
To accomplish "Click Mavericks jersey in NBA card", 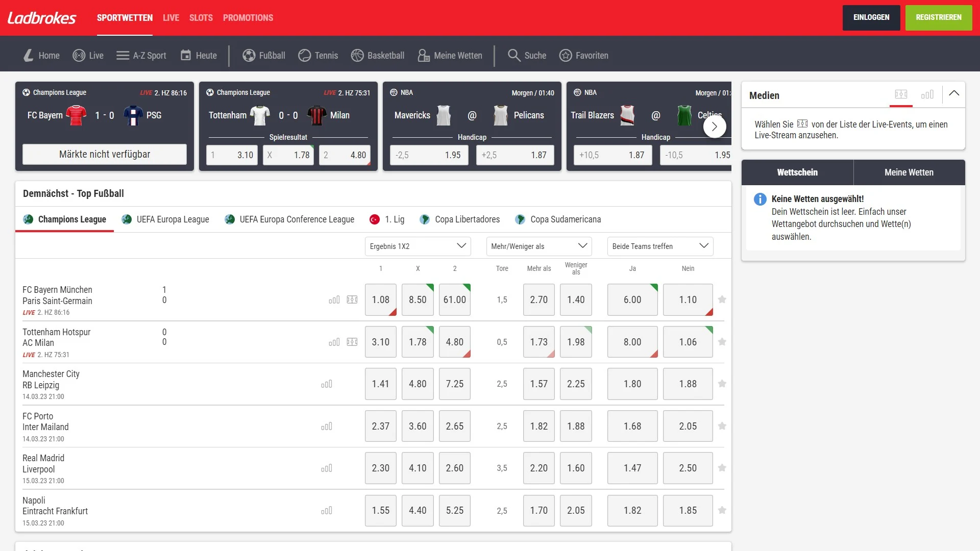I will (444, 115).
